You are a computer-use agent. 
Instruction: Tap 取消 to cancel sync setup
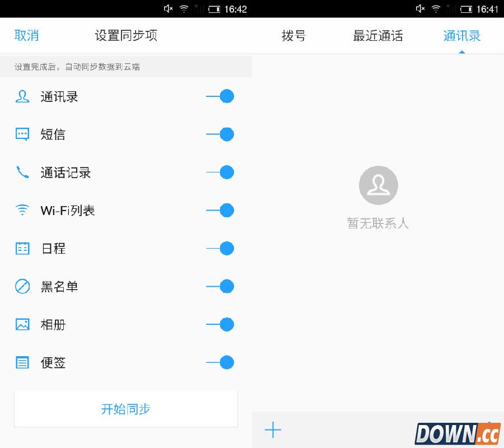pos(26,35)
